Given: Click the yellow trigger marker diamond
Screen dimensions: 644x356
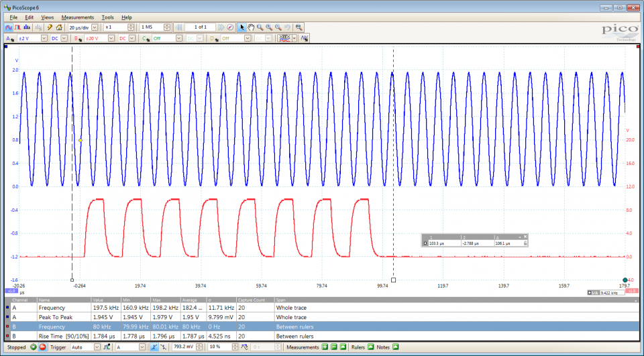Looking at the screenshot, I should click(80, 140).
